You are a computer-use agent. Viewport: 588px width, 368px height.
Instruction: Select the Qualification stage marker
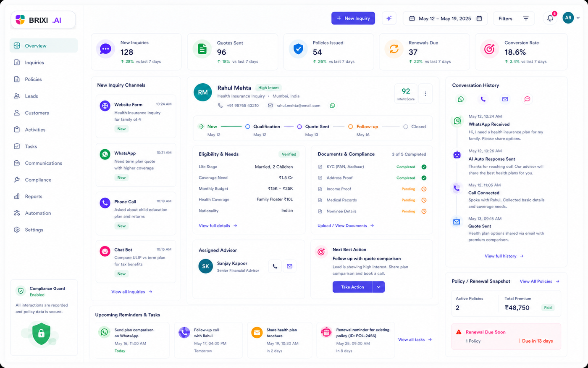click(x=248, y=127)
